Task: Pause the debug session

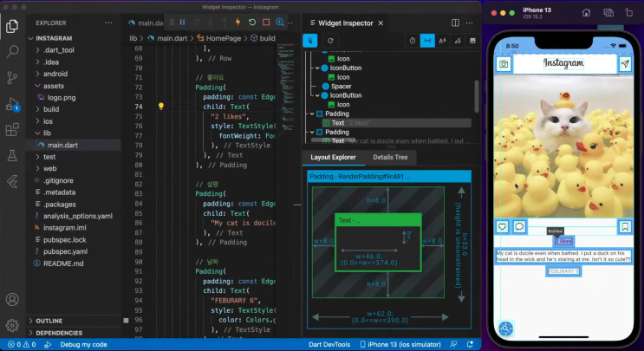Action: point(182,23)
